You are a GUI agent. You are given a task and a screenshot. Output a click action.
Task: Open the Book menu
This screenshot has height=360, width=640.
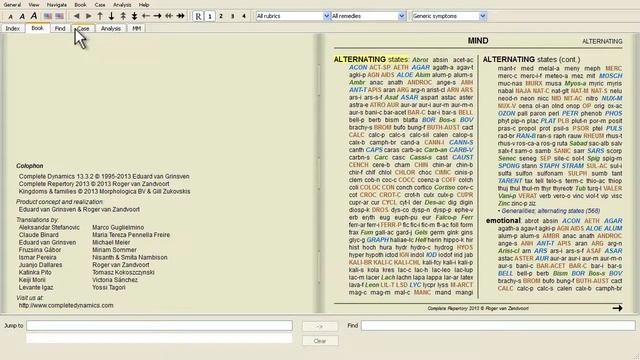pos(80,5)
